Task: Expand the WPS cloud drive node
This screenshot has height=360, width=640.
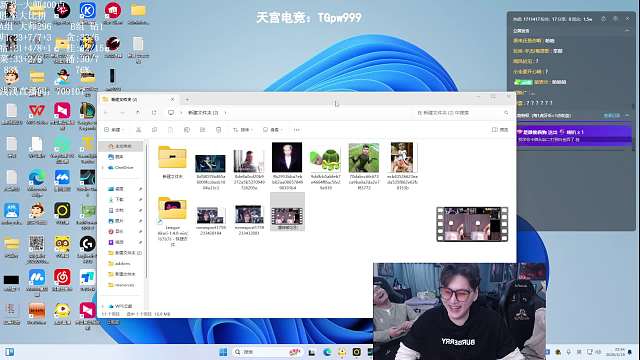Action: 103,306
